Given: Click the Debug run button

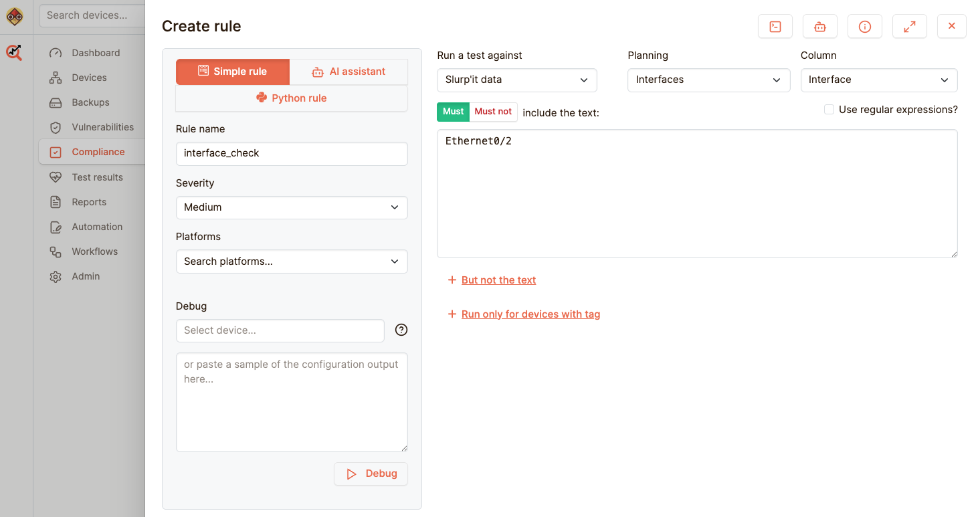Looking at the screenshot, I should (x=371, y=474).
